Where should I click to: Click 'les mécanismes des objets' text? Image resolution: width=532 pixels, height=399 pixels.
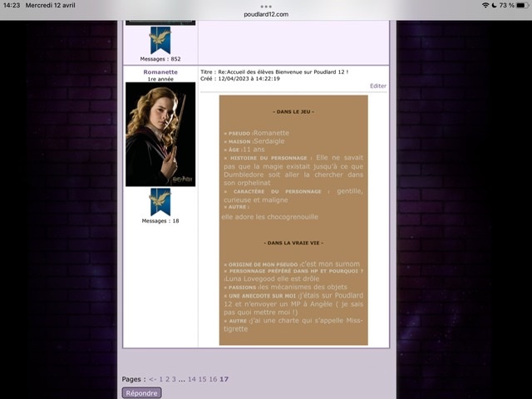coord(303,287)
